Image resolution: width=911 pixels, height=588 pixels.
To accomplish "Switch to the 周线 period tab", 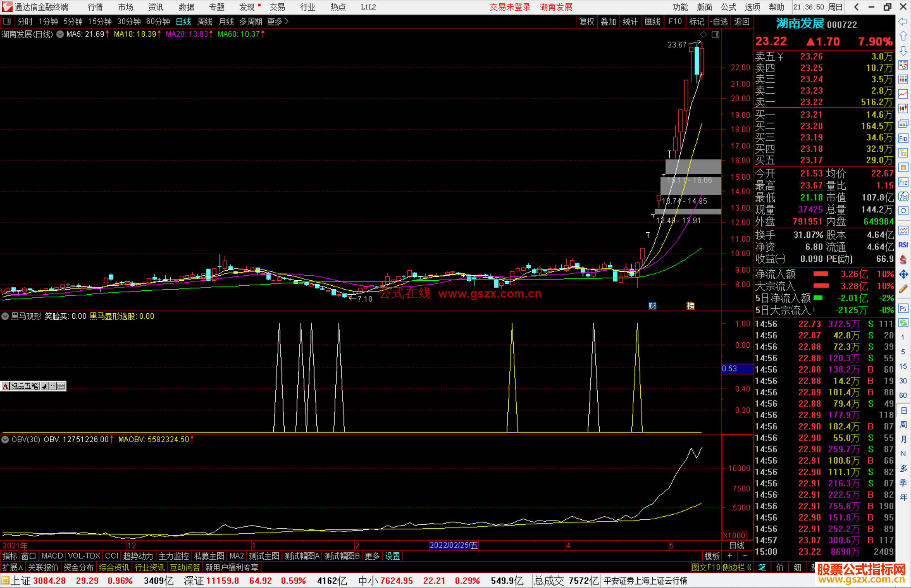I will click(205, 21).
